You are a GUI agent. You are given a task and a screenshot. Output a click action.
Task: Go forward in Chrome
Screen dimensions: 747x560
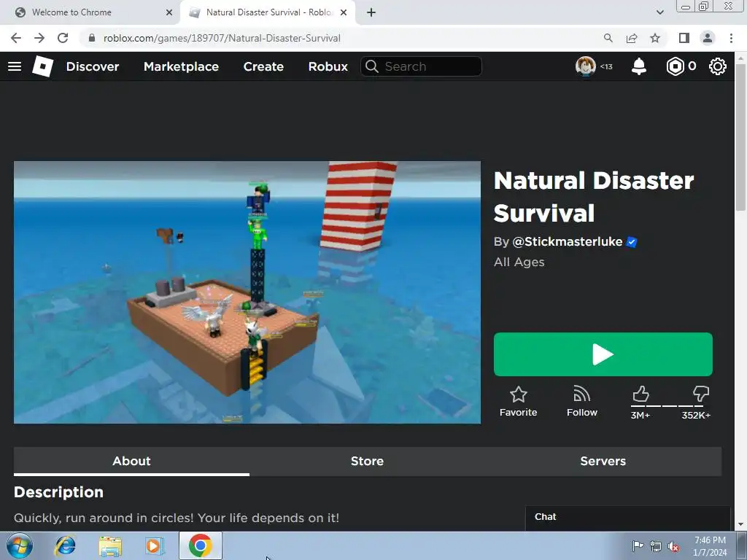click(39, 38)
